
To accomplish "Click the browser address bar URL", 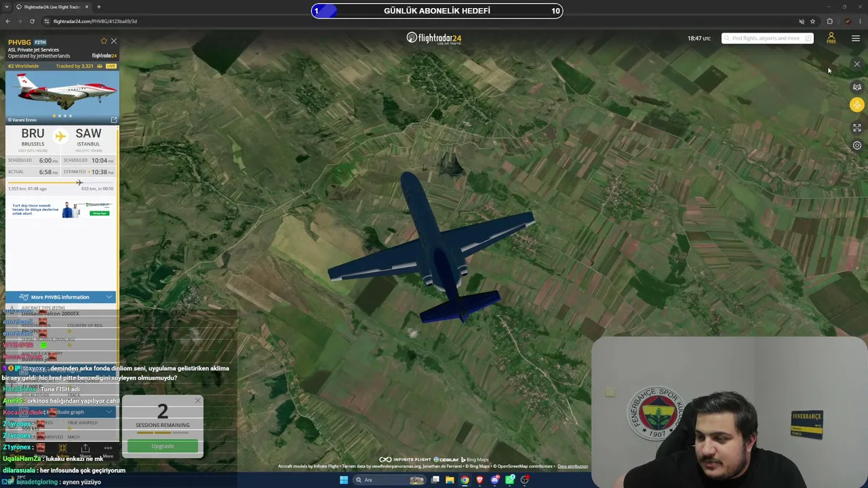I will pyautogui.click(x=95, y=21).
